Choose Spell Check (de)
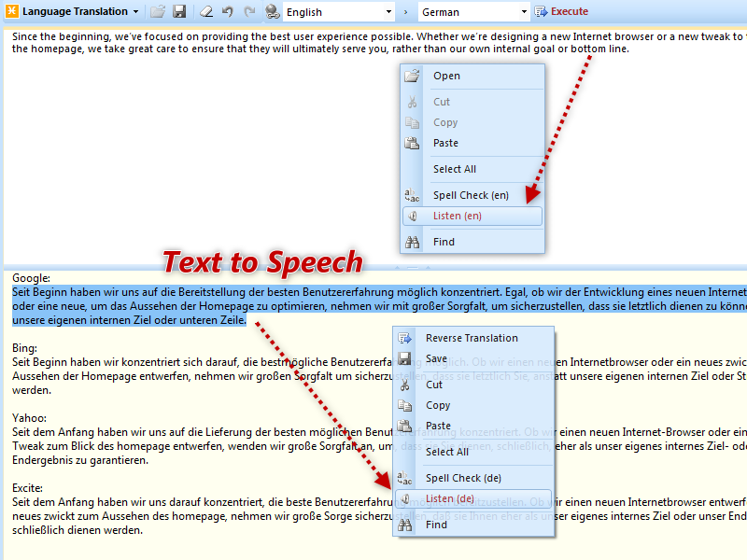Screen dimensions: 747x560 pyautogui.click(x=473, y=478)
